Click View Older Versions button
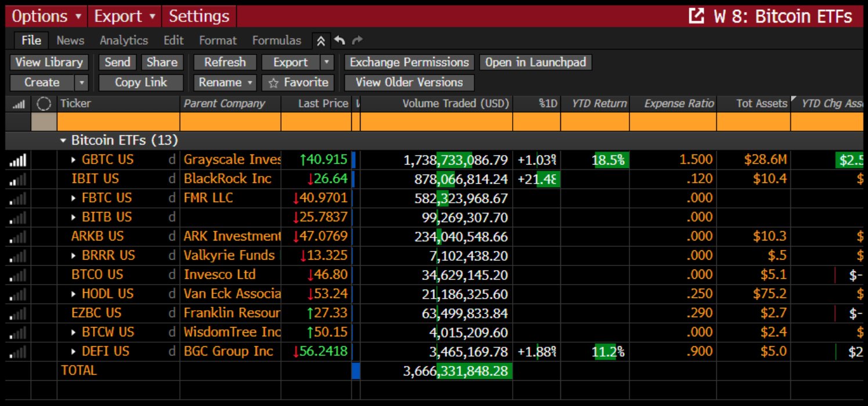Screen dimensions: 868x406 (x=409, y=82)
